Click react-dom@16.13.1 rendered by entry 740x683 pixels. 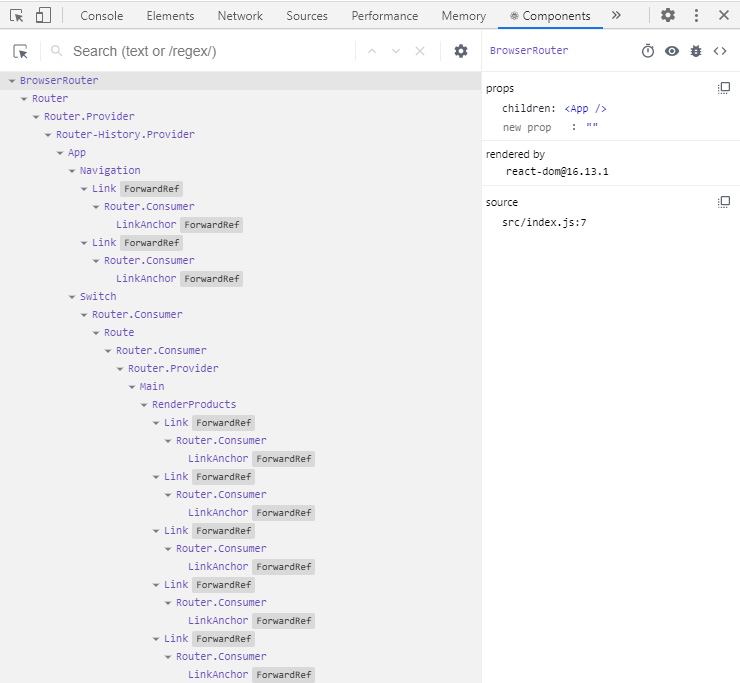[557, 171]
